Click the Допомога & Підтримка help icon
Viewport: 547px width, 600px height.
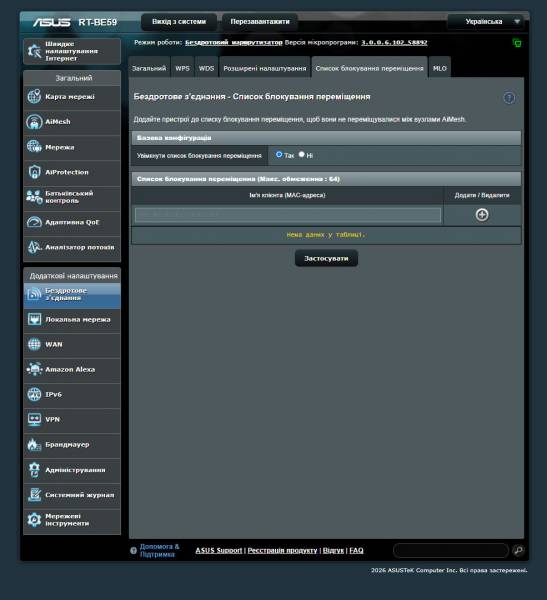(133, 551)
